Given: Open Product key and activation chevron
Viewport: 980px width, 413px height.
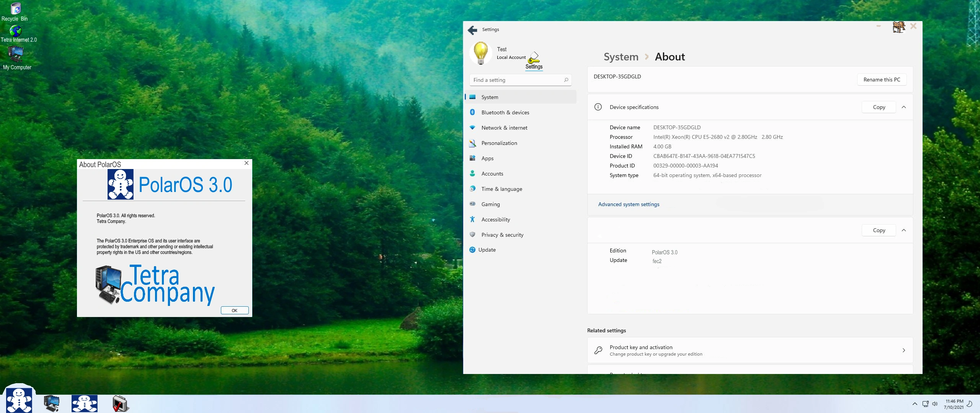Looking at the screenshot, I should point(904,350).
